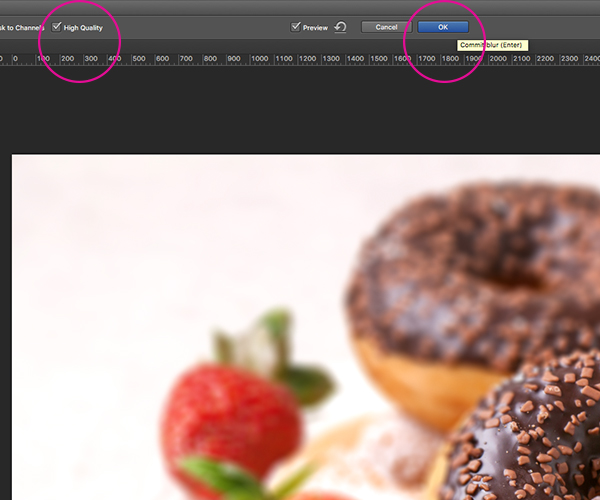This screenshot has height=500, width=600.
Task: Click the reset blur arrow icon
Action: click(x=340, y=27)
